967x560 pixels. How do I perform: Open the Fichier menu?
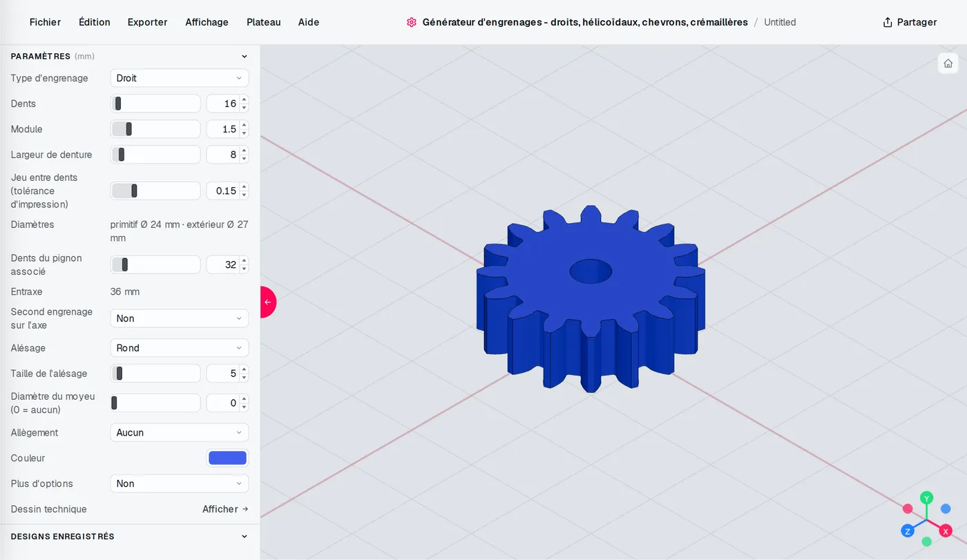[x=45, y=22]
